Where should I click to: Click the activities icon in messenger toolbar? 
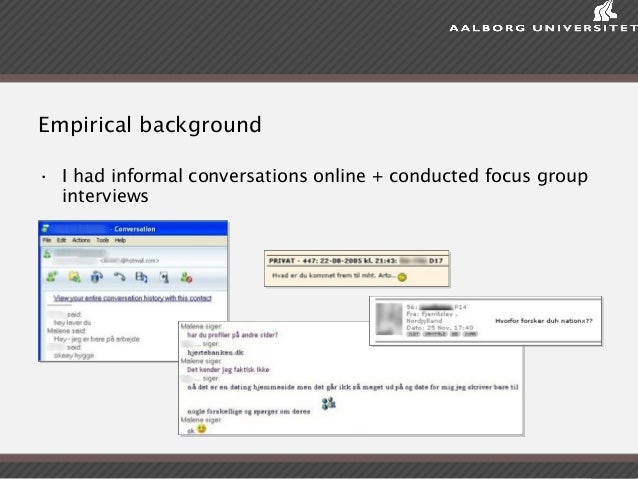click(141, 277)
